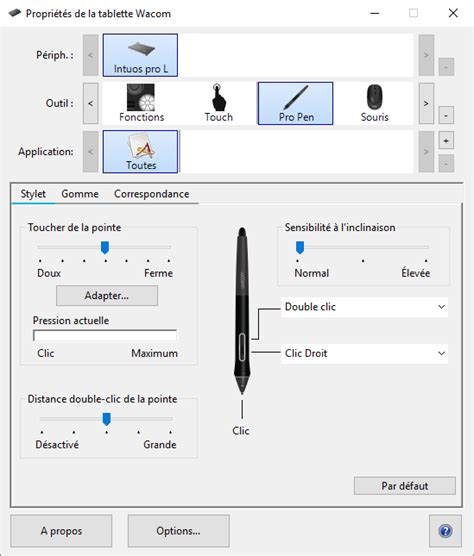Minimize the Wacom properties window

click(374, 13)
